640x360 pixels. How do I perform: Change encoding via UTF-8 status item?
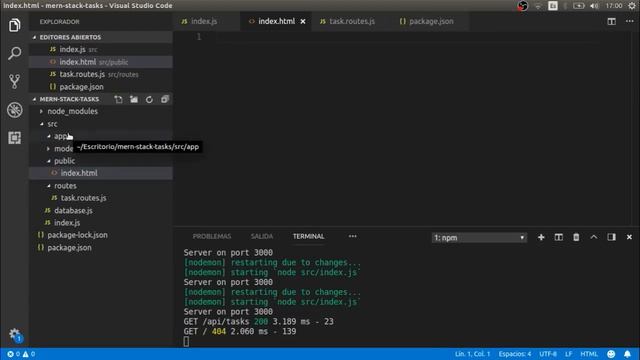[x=548, y=354]
